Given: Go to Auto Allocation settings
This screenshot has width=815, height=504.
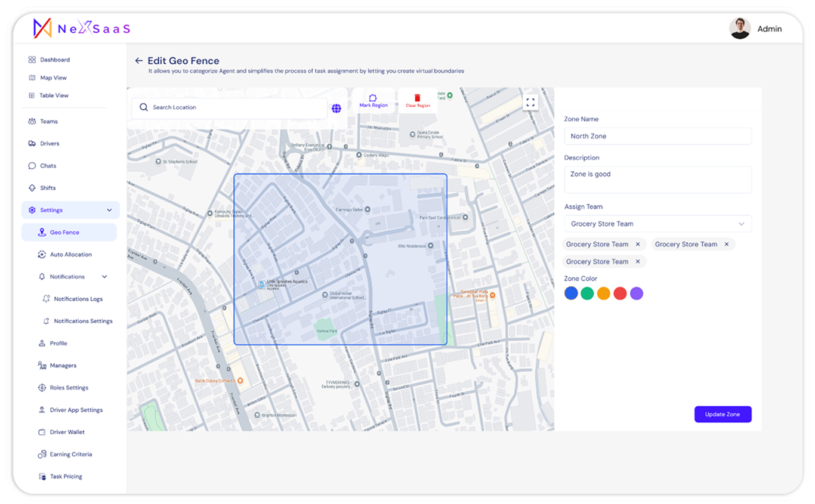Looking at the screenshot, I should (70, 255).
